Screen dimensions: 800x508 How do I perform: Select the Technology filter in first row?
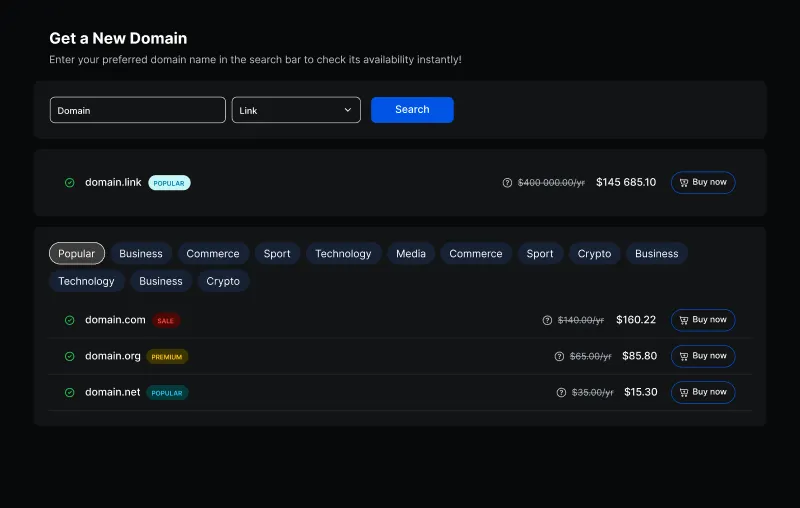[343, 254]
